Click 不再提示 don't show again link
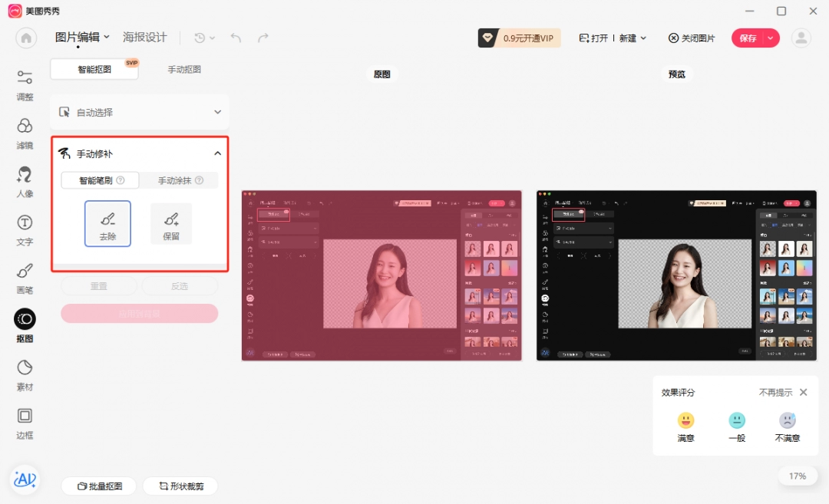The image size is (829, 504). click(775, 392)
